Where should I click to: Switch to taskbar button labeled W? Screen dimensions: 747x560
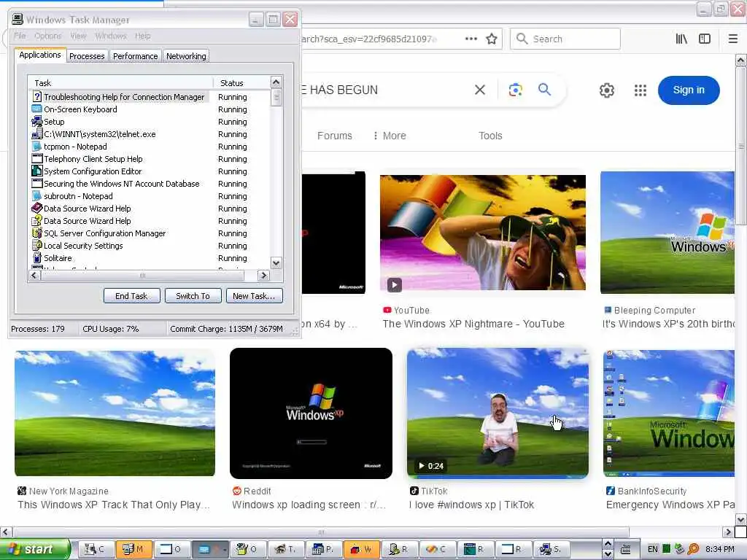click(x=362, y=549)
